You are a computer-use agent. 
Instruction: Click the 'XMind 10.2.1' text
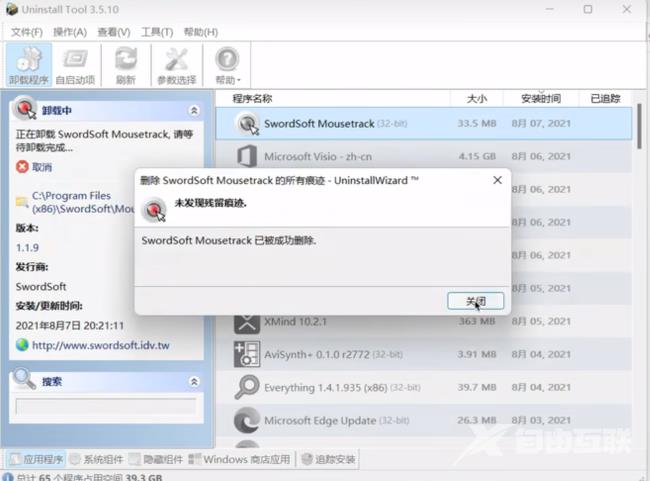point(295,321)
